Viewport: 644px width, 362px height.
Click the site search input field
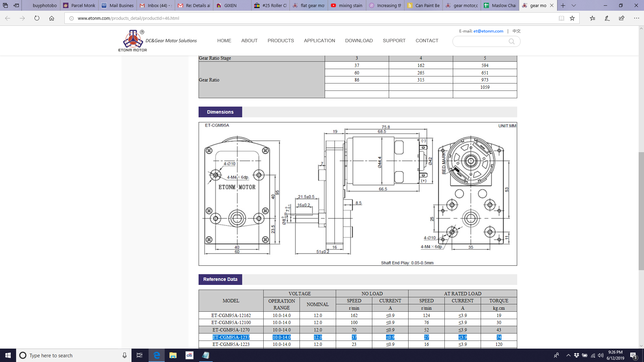[480, 41]
